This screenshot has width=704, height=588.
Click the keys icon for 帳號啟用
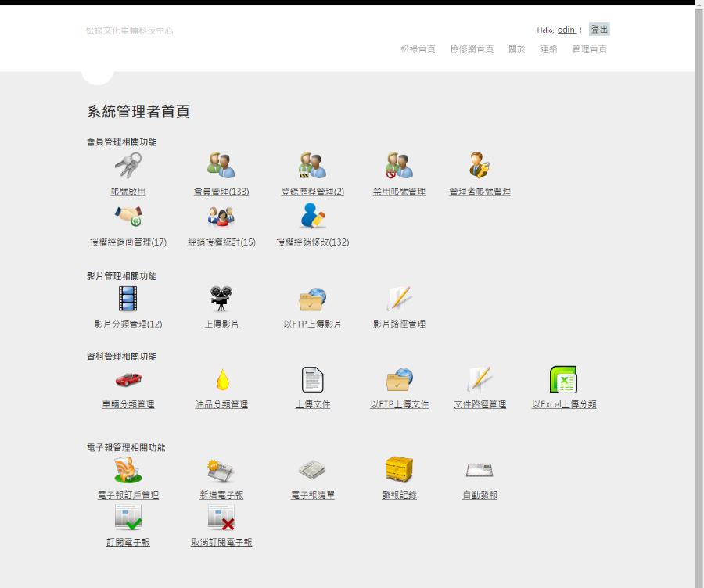pos(128,165)
